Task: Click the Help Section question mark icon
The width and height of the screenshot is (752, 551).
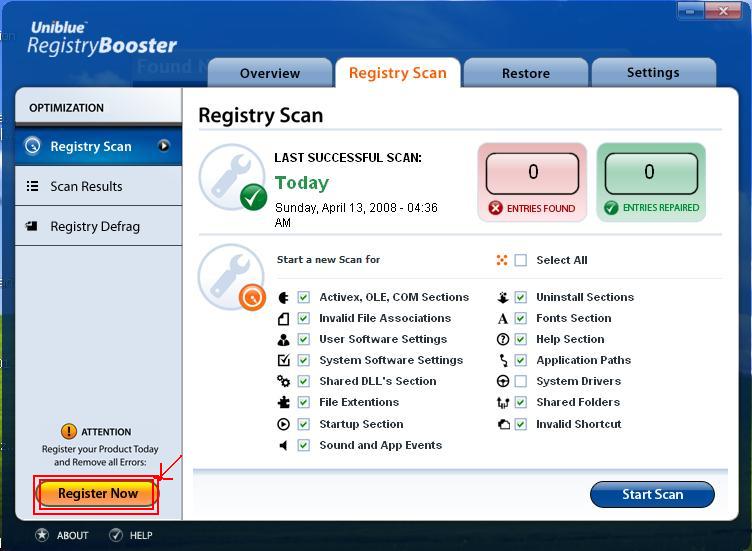Action: coord(502,340)
